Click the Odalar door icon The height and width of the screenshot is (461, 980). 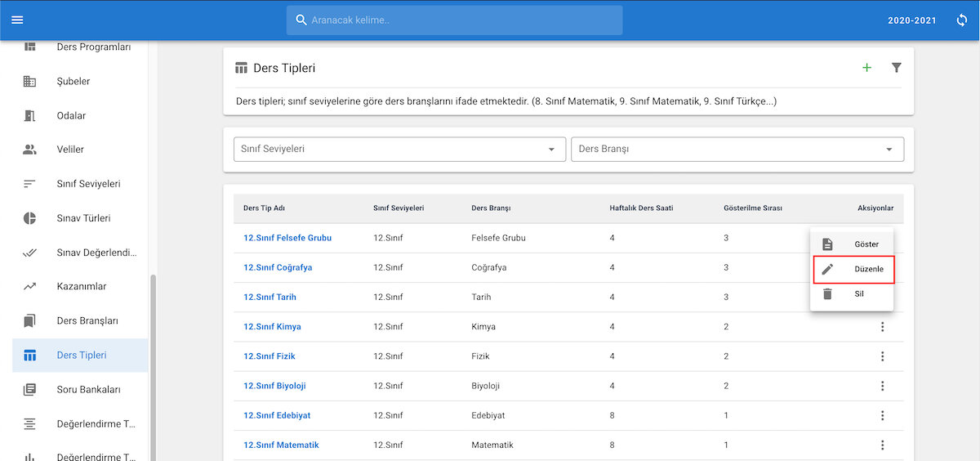[30, 115]
